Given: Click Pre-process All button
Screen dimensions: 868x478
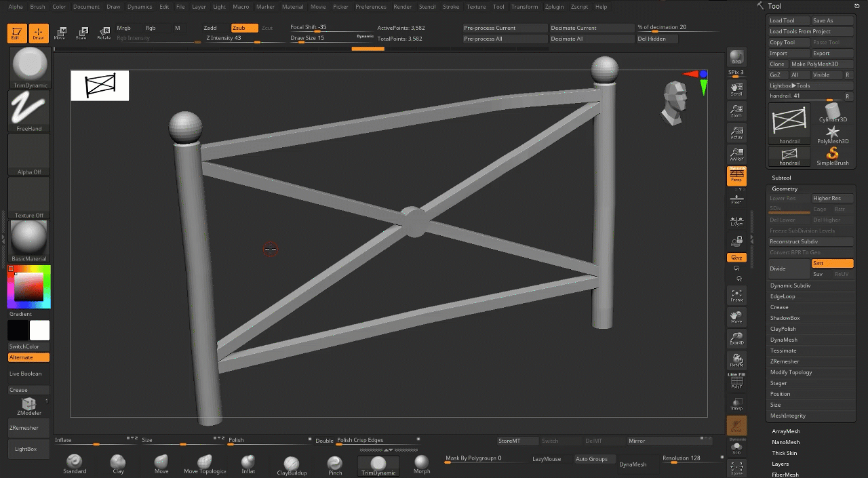Looking at the screenshot, I should 505,39.
